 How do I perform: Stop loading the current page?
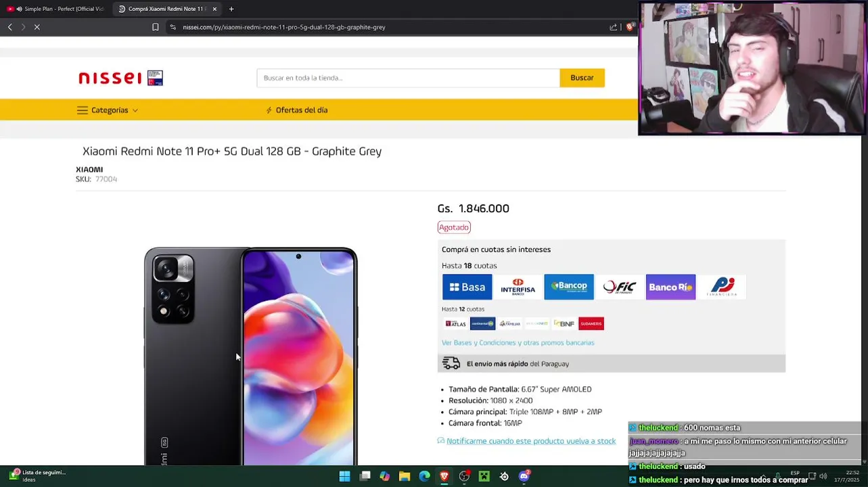[37, 27]
